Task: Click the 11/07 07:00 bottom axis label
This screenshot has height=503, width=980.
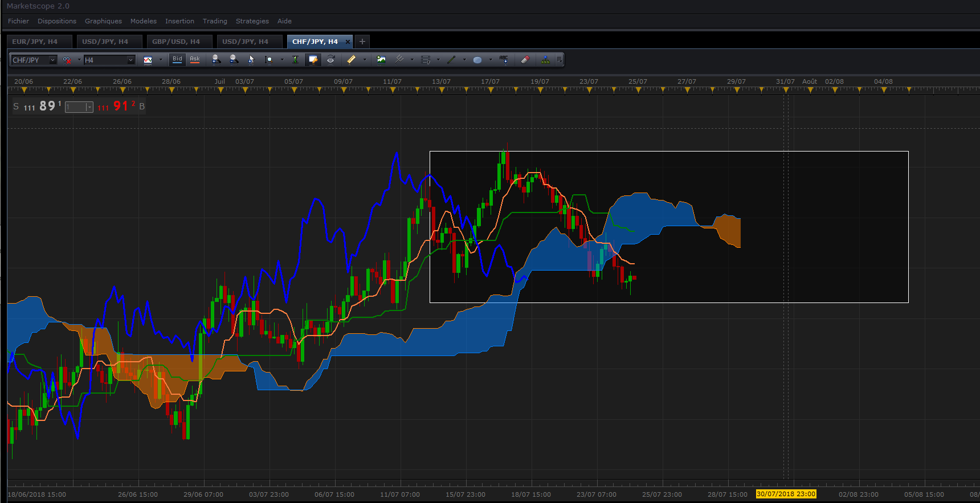Action: point(400,494)
